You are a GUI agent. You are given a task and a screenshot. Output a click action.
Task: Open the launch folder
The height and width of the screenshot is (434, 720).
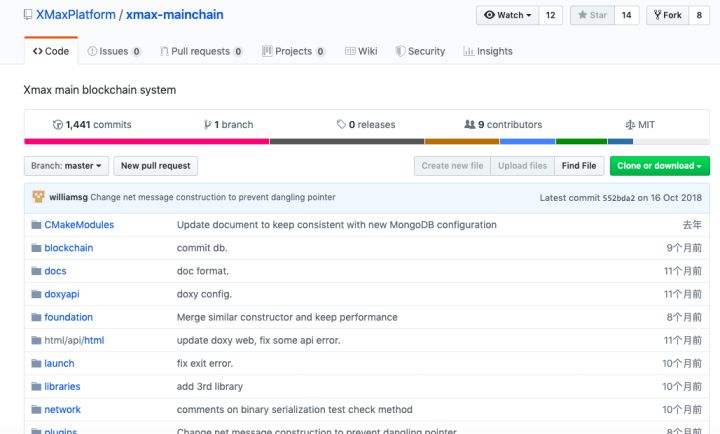[59, 363]
